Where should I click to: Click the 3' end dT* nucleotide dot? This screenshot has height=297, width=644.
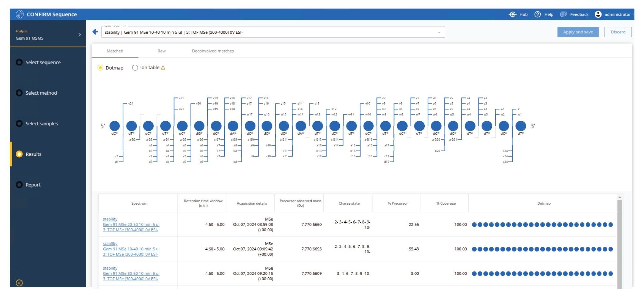pyautogui.click(x=521, y=126)
